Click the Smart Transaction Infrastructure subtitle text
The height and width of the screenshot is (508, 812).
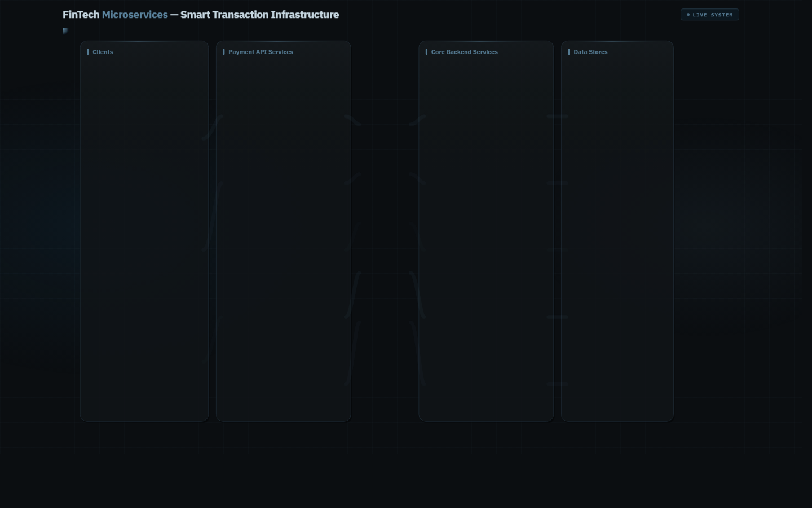pos(259,15)
